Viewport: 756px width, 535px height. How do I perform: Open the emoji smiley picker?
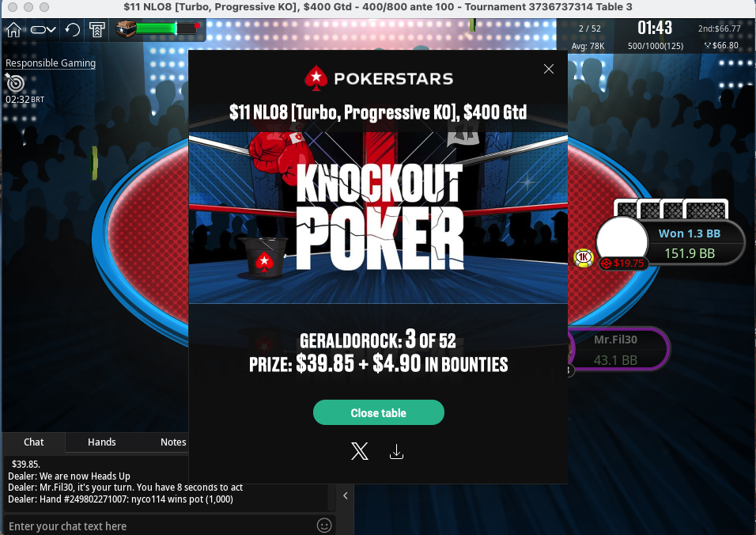tap(324, 526)
